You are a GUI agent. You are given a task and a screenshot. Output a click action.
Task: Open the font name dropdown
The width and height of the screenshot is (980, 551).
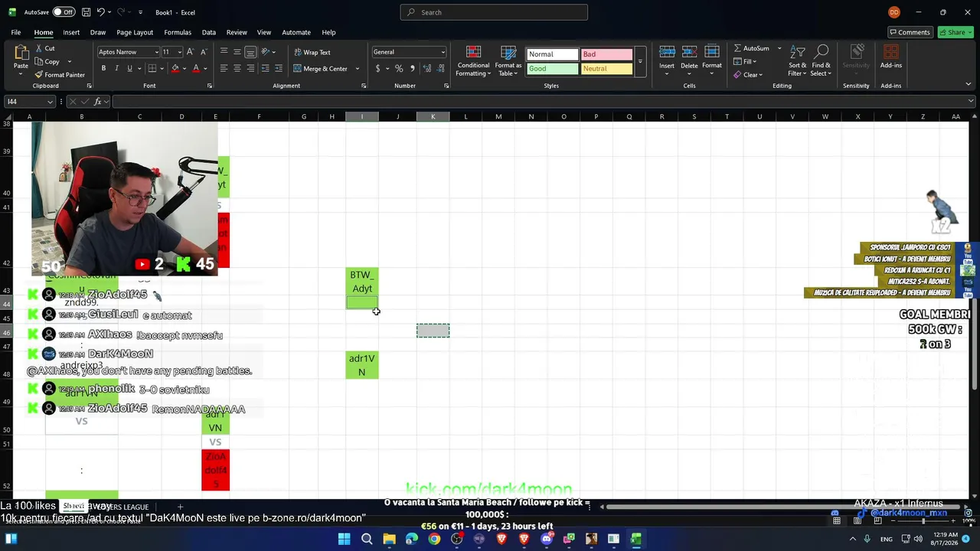[155, 52]
